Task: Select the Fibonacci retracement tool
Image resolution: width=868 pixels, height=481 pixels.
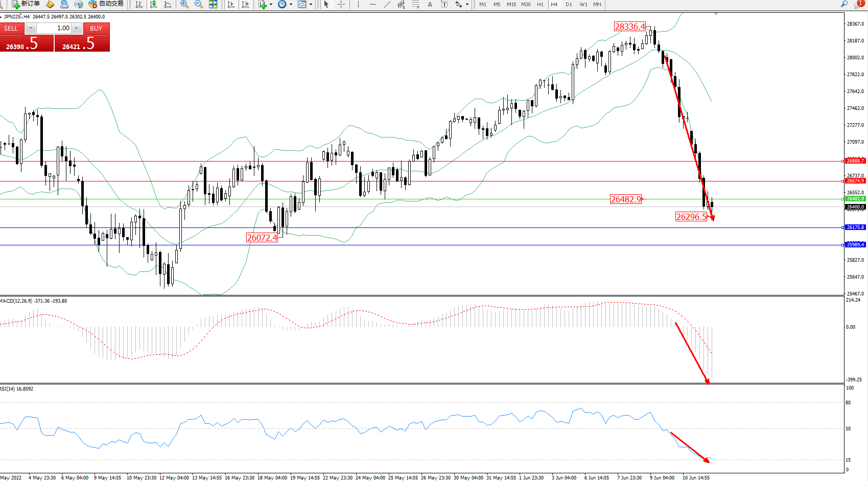Action: pyautogui.click(x=416, y=4)
